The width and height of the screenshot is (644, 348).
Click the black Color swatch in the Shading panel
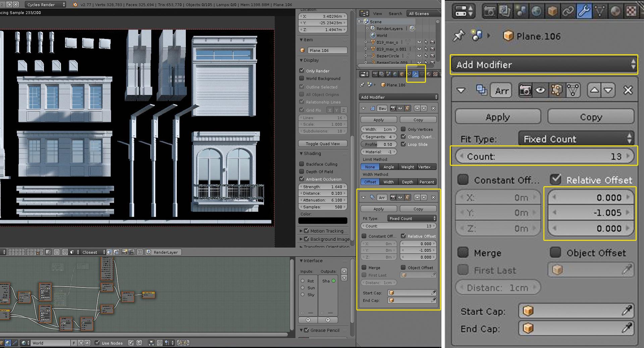[x=323, y=220]
